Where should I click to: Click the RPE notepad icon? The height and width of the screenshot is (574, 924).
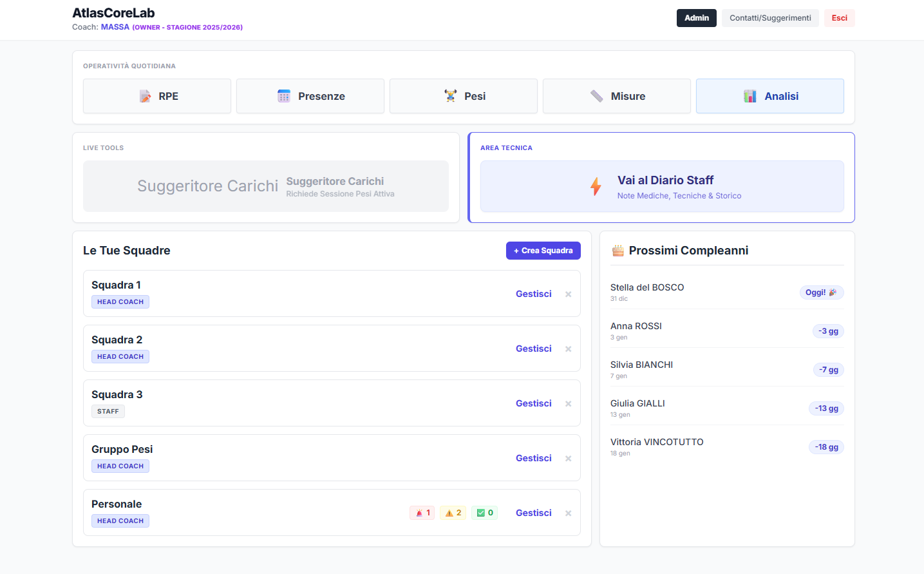click(x=145, y=96)
